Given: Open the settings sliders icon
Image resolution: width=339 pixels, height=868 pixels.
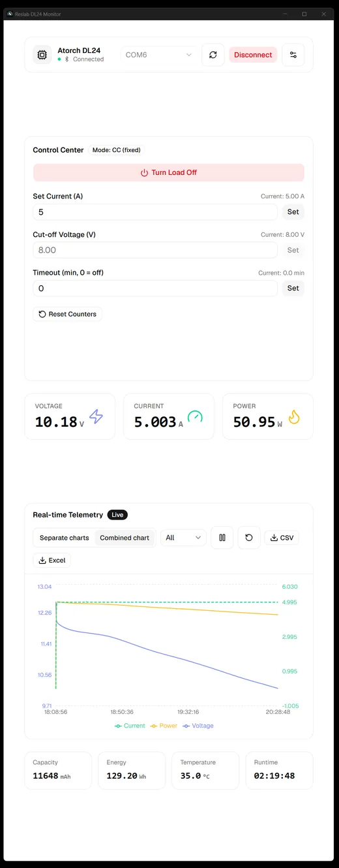Looking at the screenshot, I should (x=293, y=55).
